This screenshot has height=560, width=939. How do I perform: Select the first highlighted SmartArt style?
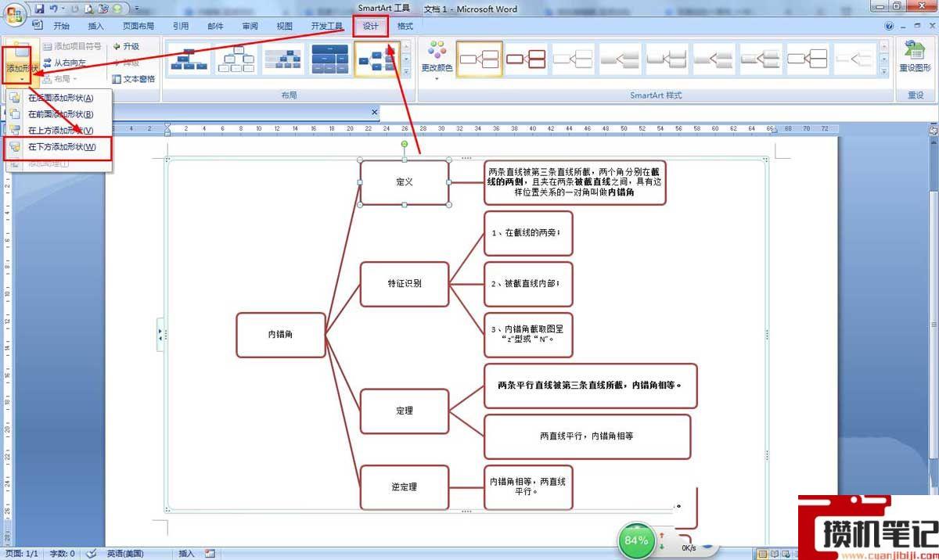[479, 59]
